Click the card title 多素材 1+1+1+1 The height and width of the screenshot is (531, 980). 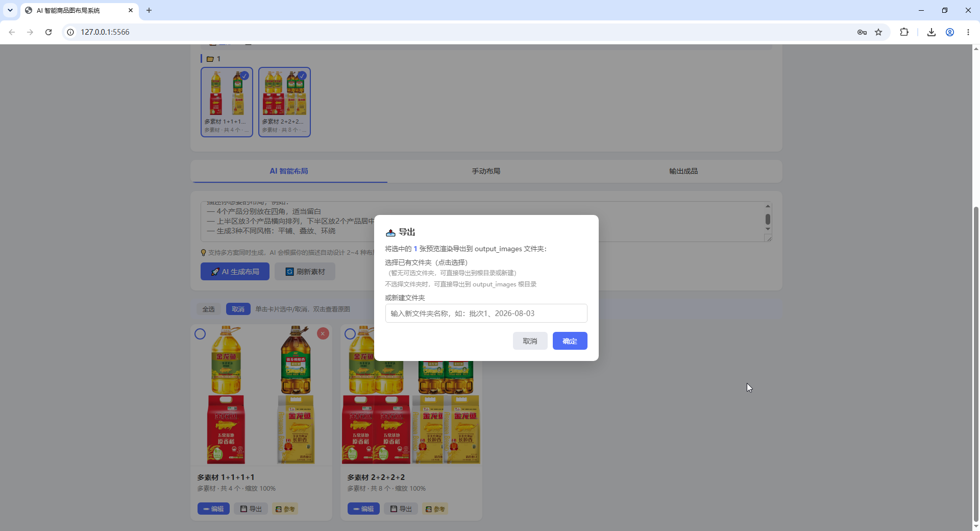(x=226, y=477)
